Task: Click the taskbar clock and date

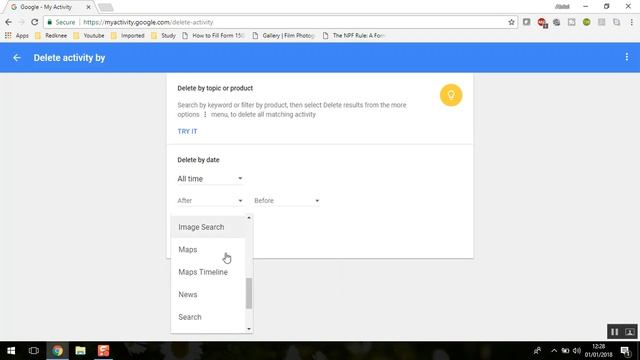Action: (x=598, y=351)
